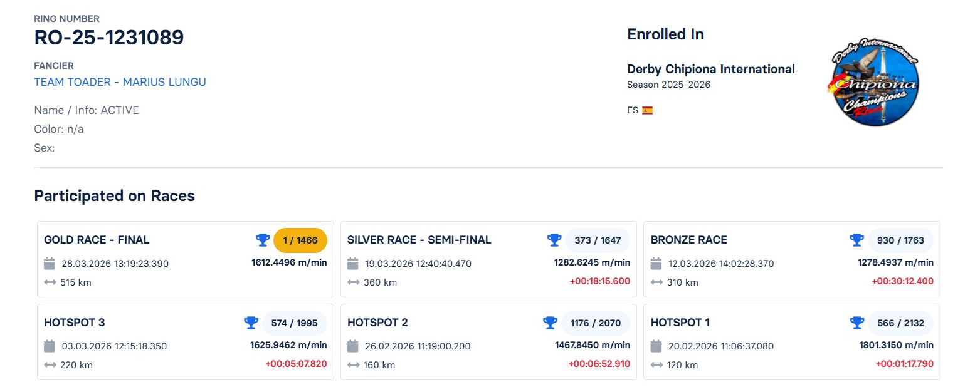Click the trophy icon on HOTSPOT 1 card
The height and width of the screenshot is (387, 980).
point(856,322)
